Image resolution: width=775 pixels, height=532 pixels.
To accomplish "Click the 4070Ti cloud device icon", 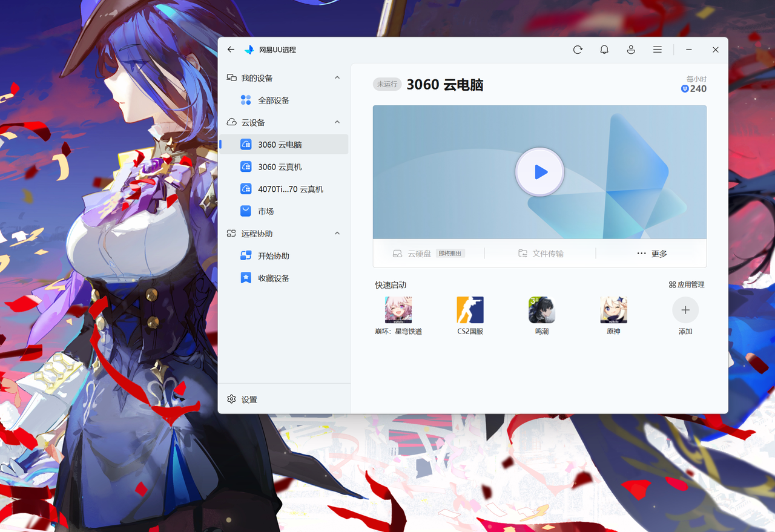I will [x=246, y=189].
